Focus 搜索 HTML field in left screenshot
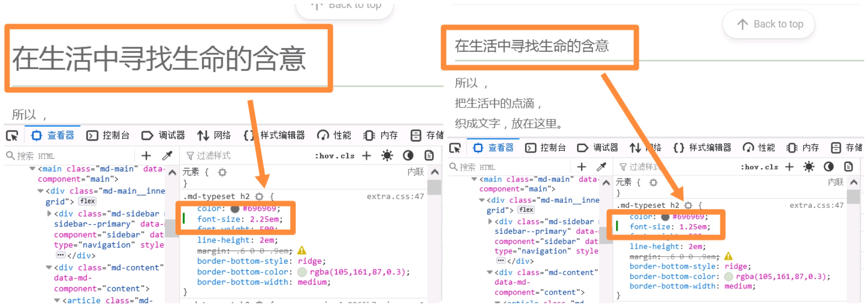The height and width of the screenshot is (307, 868). [x=69, y=156]
